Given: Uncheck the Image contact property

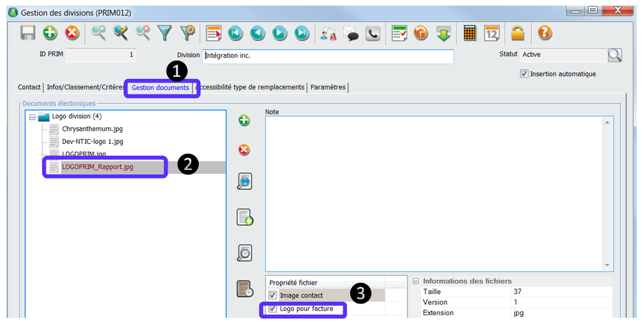Looking at the screenshot, I should (x=273, y=295).
